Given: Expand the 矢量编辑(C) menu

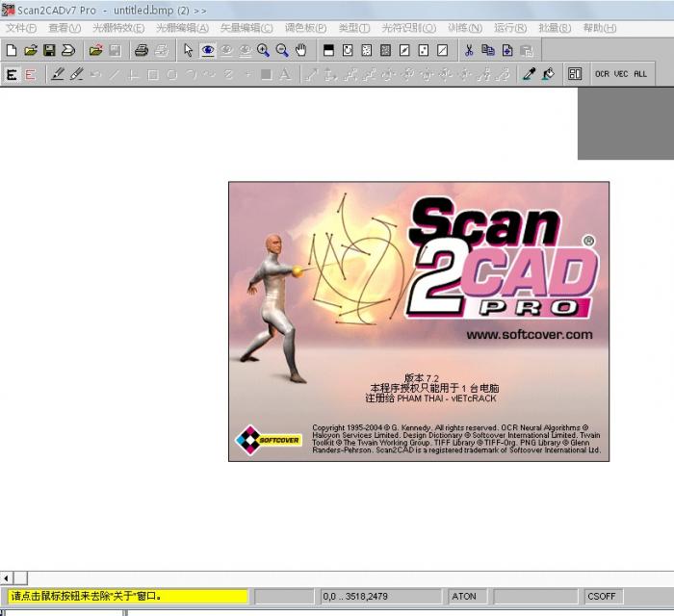Looking at the screenshot, I should (x=246, y=28).
